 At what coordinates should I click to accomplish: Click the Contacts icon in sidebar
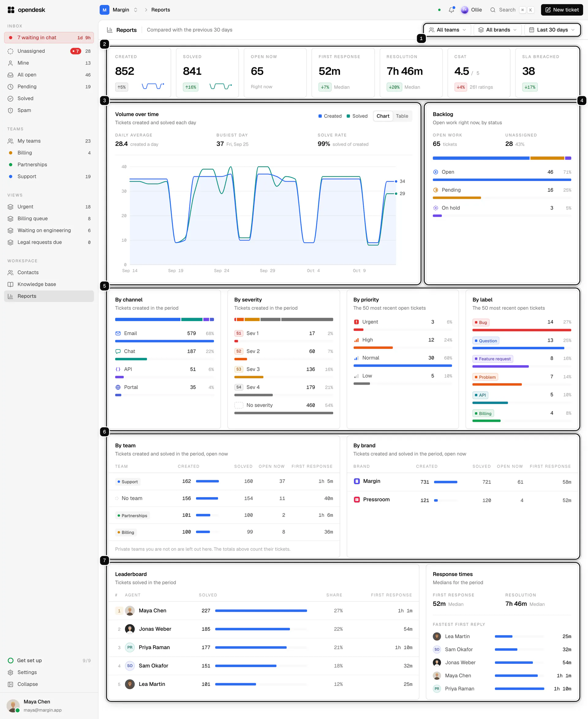pyautogui.click(x=10, y=272)
